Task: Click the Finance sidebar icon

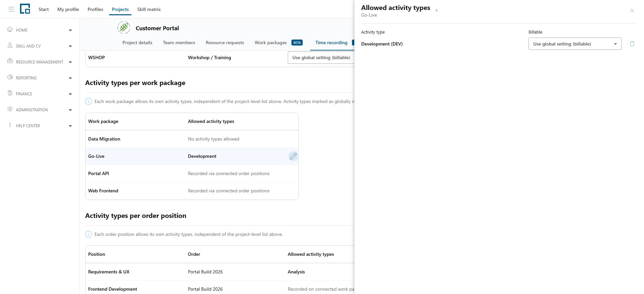Action: click(x=10, y=93)
